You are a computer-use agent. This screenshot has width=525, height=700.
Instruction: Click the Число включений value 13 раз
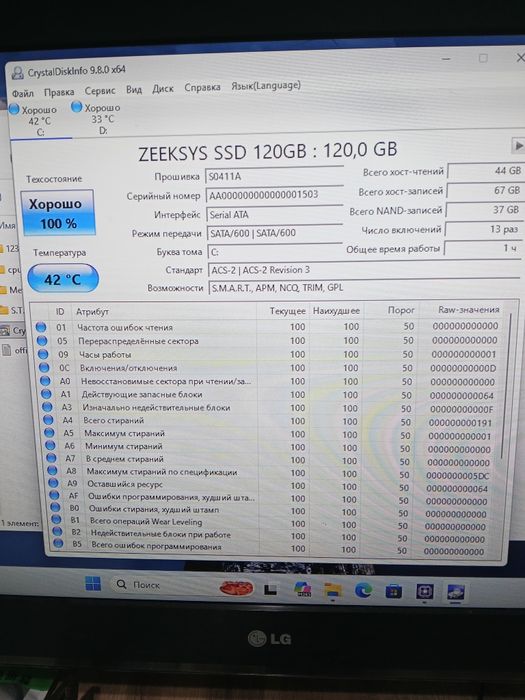(x=483, y=229)
